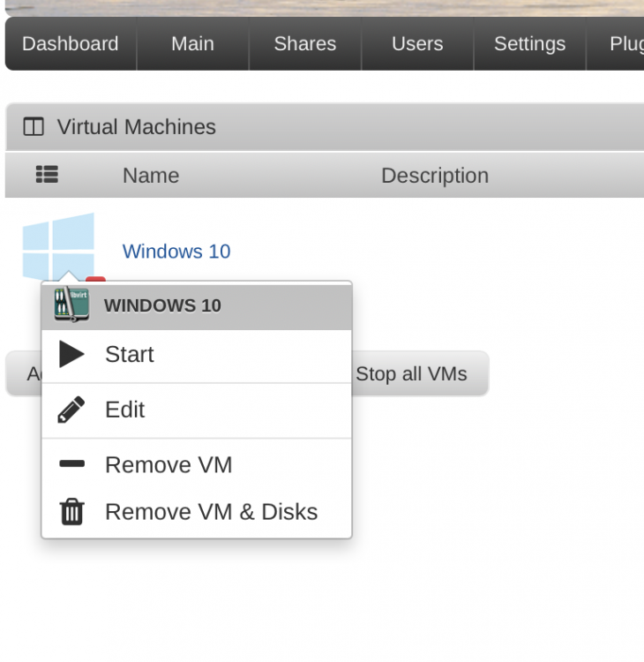This screenshot has width=644, height=662.
Task: Click the Stop all VMs button
Action: (x=411, y=374)
